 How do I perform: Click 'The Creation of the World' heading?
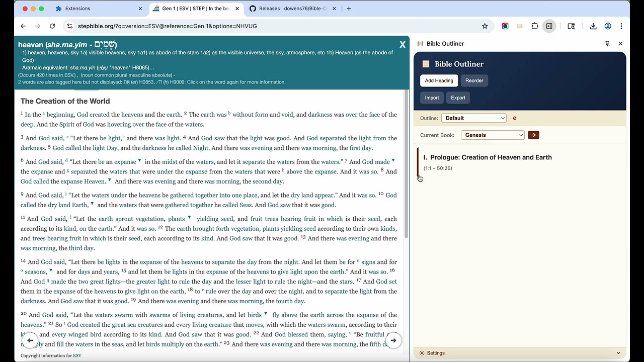pos(65,101)
